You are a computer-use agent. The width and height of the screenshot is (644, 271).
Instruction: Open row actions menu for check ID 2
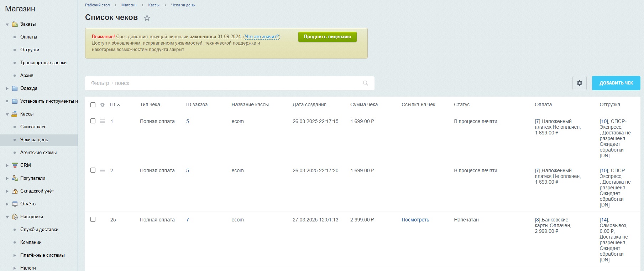[103, 171]
